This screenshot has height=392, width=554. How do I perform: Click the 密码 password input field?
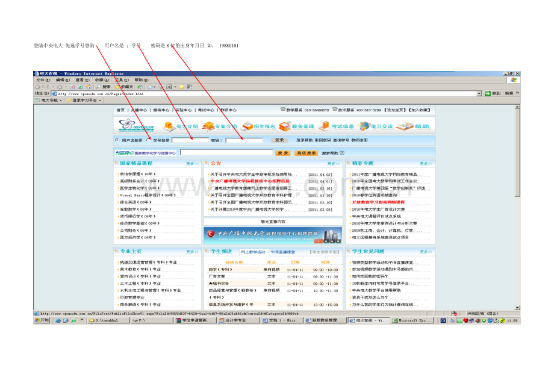(244, 140)
